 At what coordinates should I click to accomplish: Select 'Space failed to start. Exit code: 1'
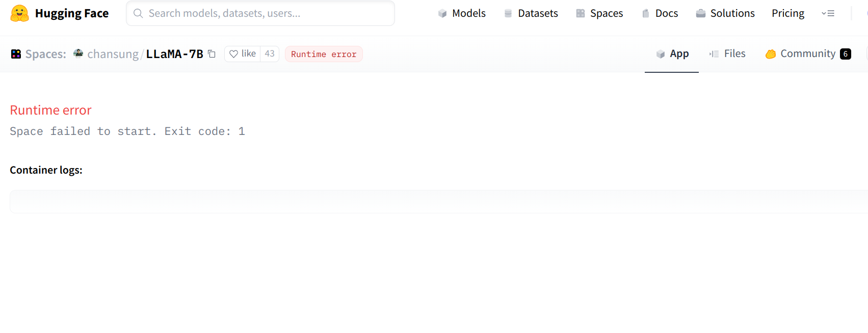(127, 131)
